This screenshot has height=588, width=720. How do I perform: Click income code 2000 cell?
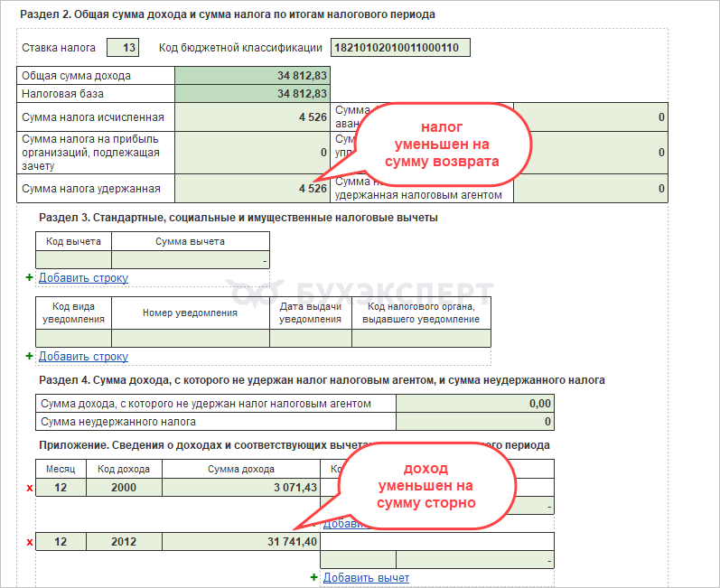click(124, 488)
